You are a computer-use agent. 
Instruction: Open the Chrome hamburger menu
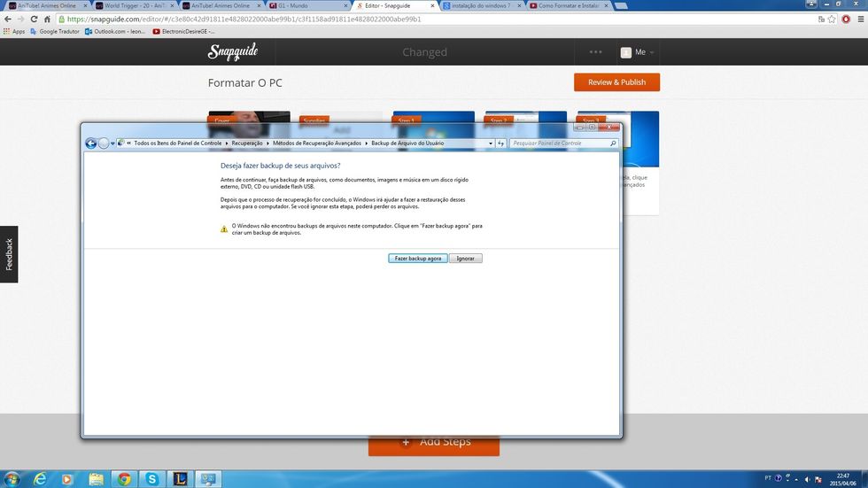click(861, 19)
